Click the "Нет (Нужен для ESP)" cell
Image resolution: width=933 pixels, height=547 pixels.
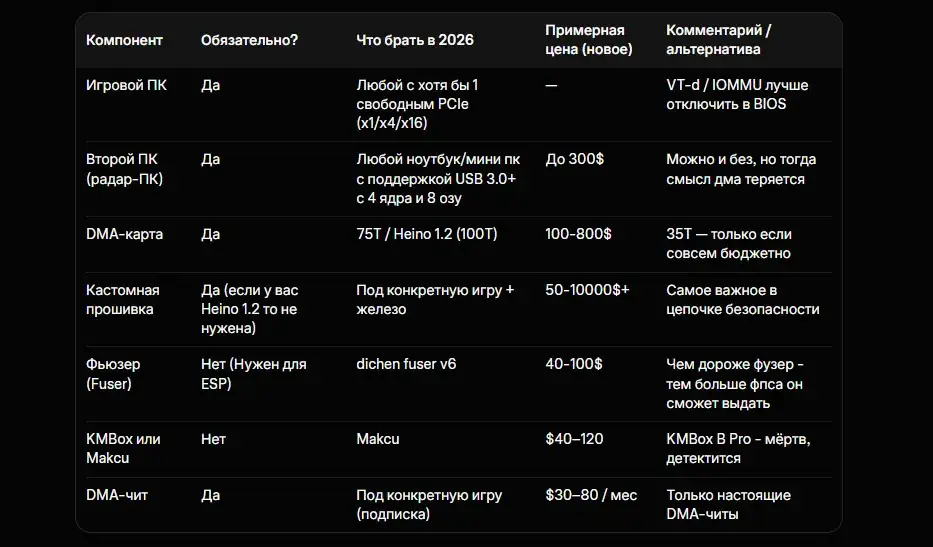coord(254,373)
